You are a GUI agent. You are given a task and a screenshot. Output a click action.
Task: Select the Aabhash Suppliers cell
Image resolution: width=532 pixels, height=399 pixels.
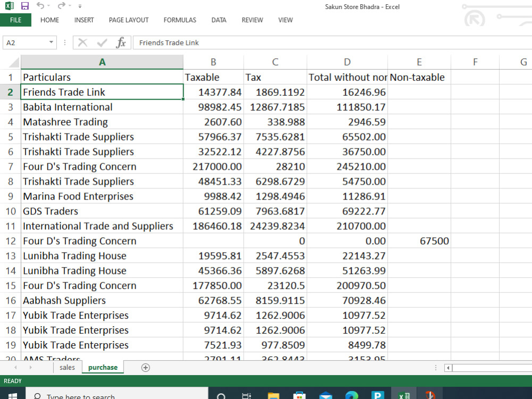click(x=102, y=301)
